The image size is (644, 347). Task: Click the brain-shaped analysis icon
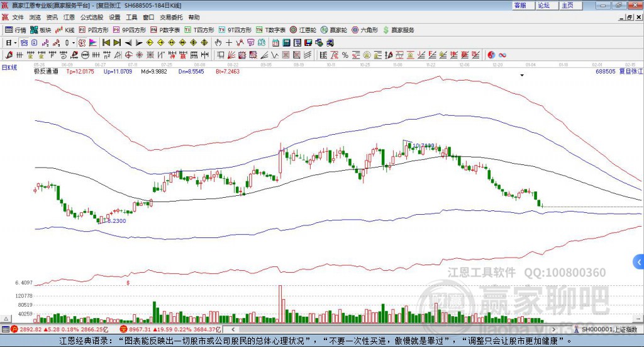262,42
